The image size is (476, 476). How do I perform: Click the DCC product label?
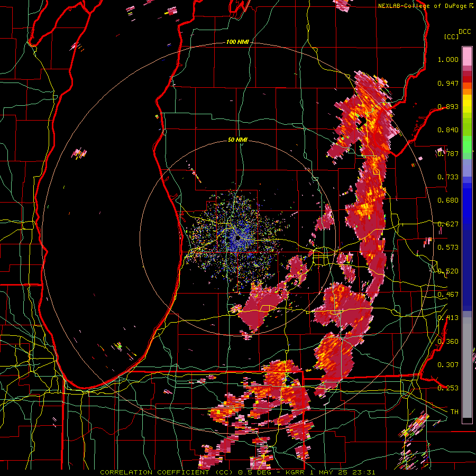(x=464, y=32)
